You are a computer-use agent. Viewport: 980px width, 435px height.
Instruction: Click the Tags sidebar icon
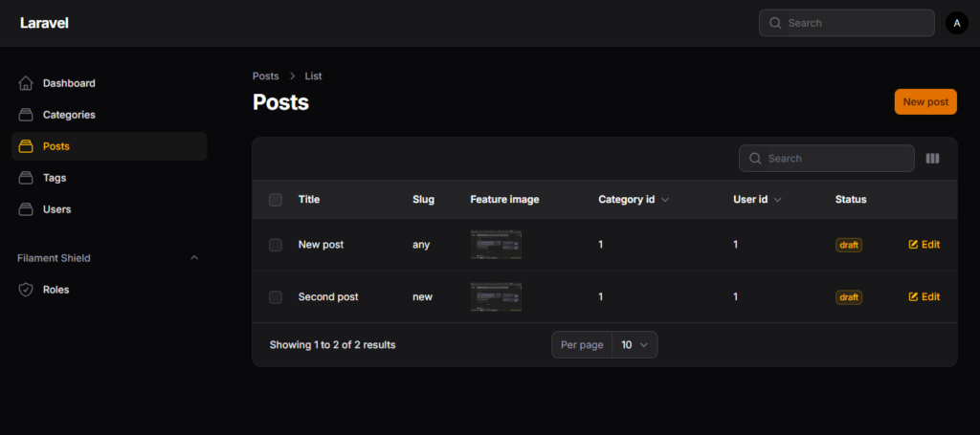coord(26,178)
